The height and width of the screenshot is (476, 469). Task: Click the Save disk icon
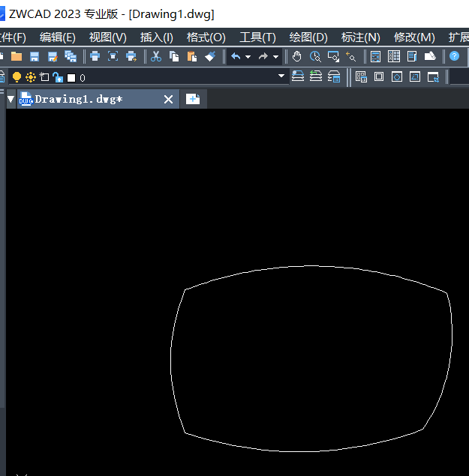click(35, 56)
